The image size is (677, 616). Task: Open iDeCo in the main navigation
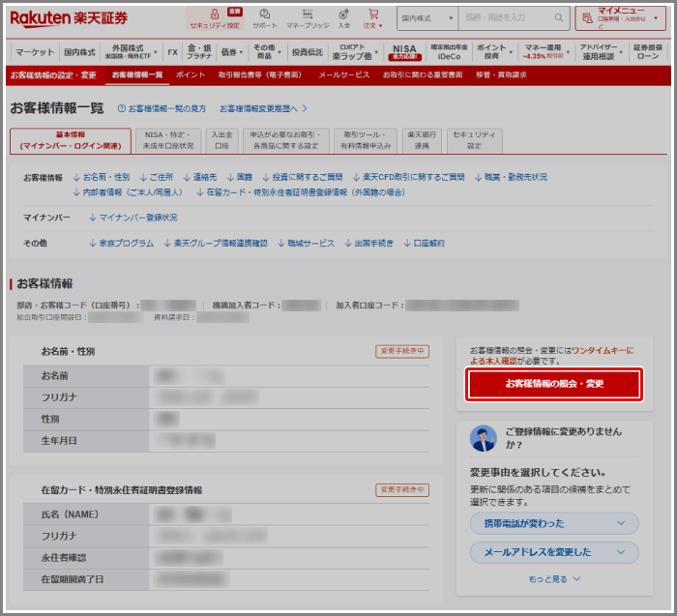point(449,52)
